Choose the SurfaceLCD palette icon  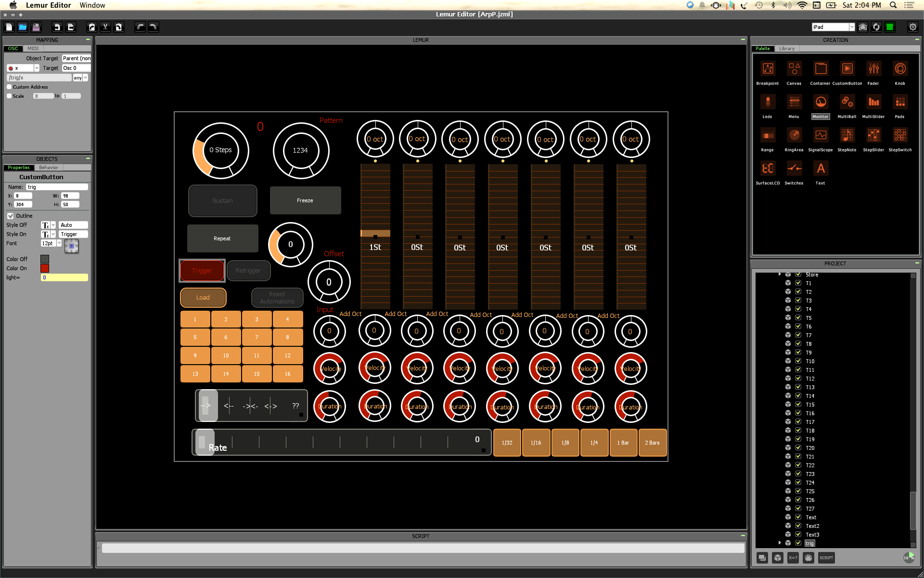tap(768, 169)
